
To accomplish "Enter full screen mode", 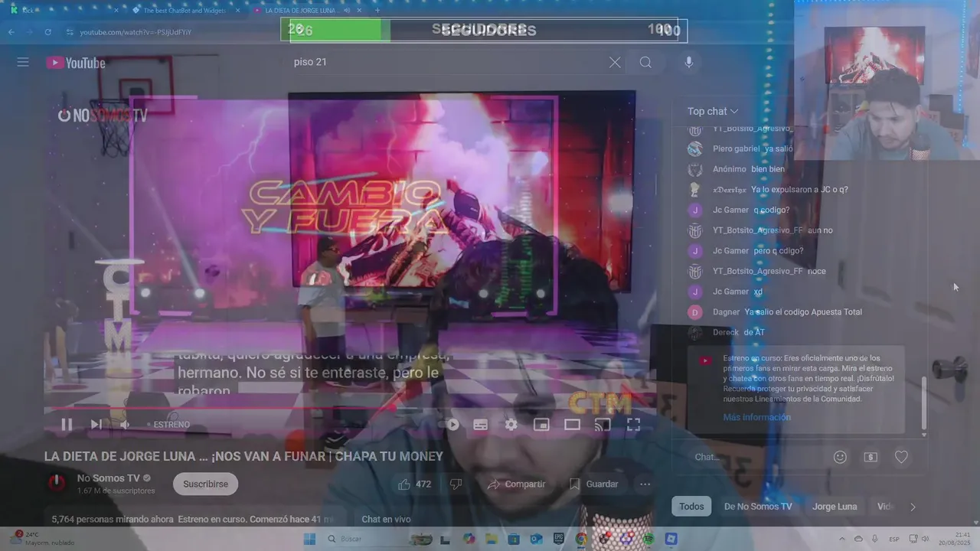I will [633, 424].
